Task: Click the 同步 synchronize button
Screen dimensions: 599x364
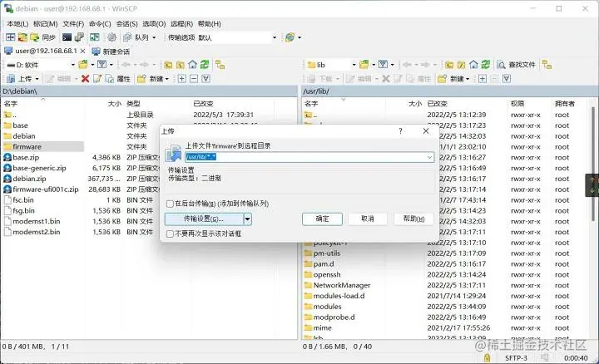Action: click(x=42, y=37)
